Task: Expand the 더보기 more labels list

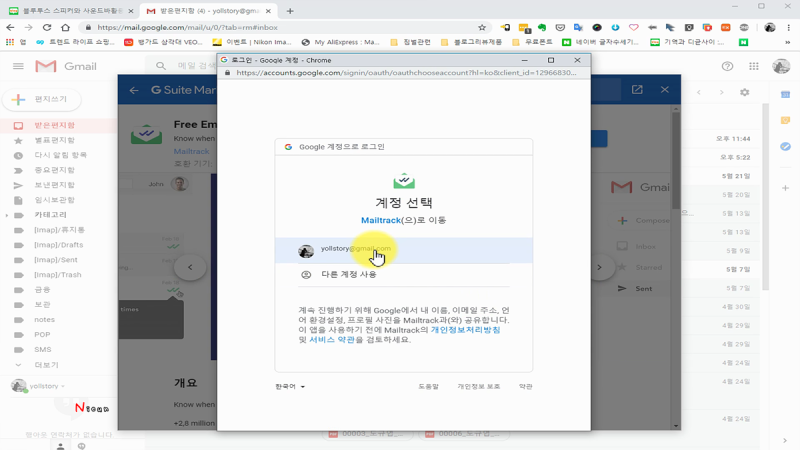Action: point(46,365)
